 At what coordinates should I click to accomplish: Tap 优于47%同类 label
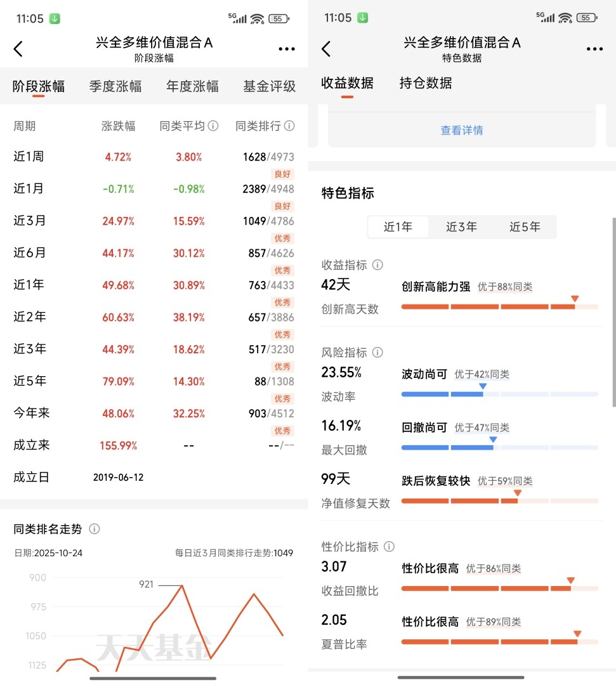(x=482, y=427)
